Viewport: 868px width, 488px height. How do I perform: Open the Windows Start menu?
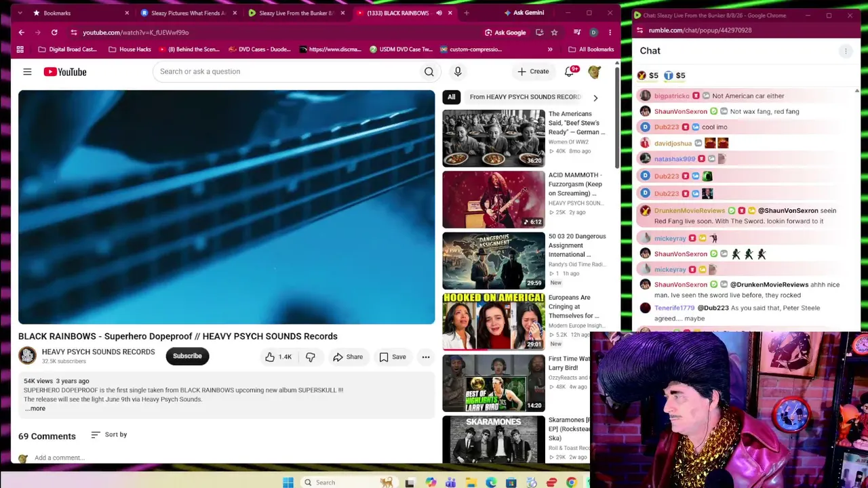pos(288,482)
